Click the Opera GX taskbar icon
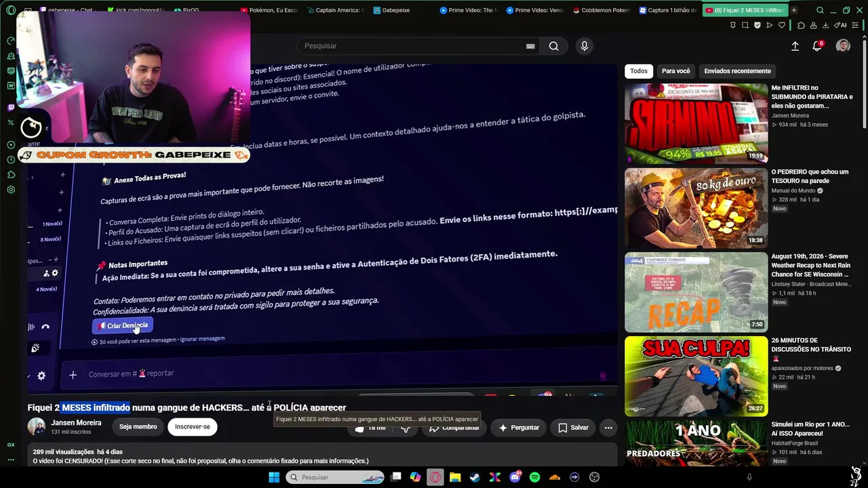 [435, 477]
